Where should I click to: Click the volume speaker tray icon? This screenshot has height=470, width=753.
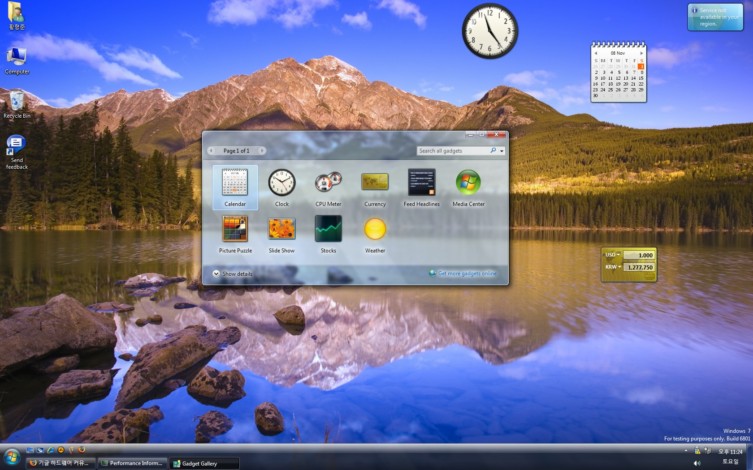(697, 463)
